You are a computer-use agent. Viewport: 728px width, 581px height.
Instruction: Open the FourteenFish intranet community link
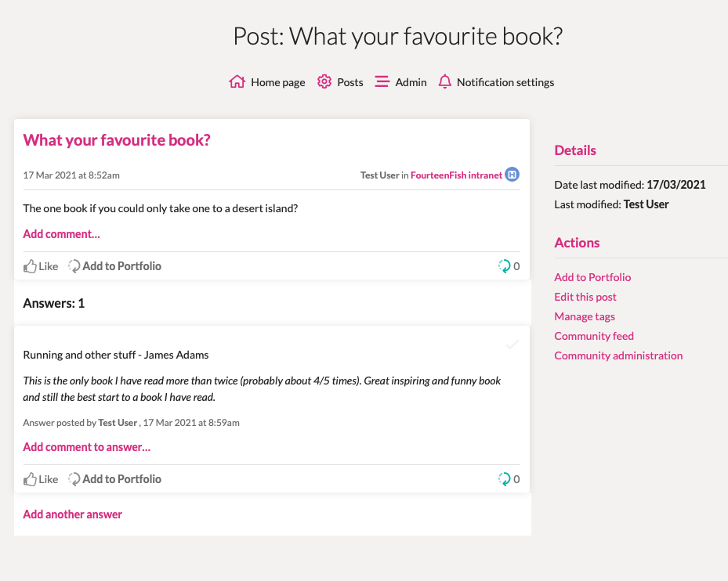456,175
